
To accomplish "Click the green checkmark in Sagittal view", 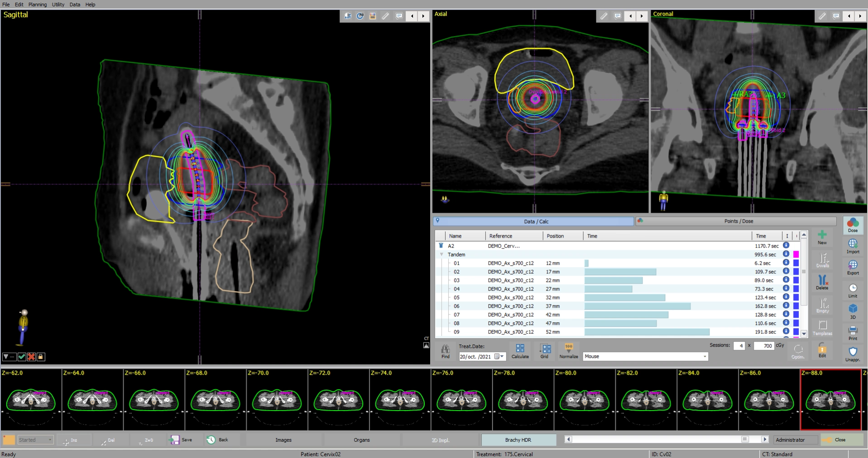I will coord(22,357).
